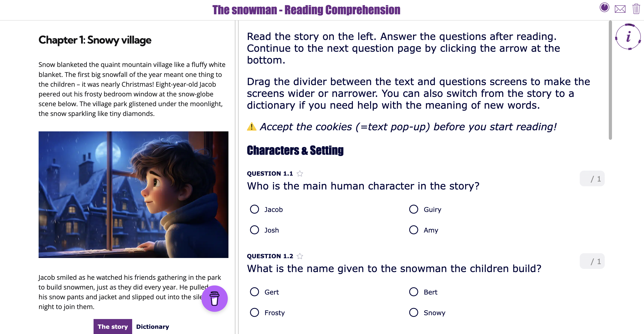Choose Frosty for Question 1.2
Viewport: 644px width, 334px height.
[x=254, y=312]
